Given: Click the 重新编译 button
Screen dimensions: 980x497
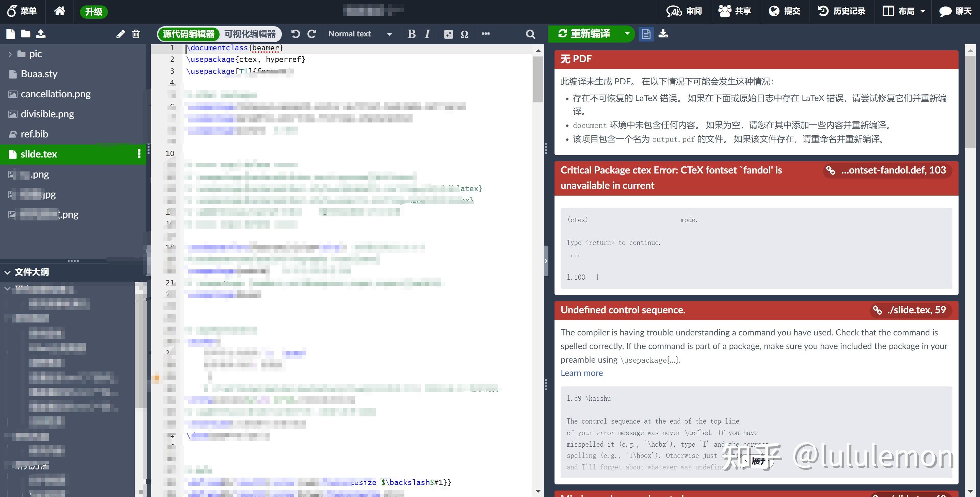Looking at the screenshot, I should [x=584, y=33].
